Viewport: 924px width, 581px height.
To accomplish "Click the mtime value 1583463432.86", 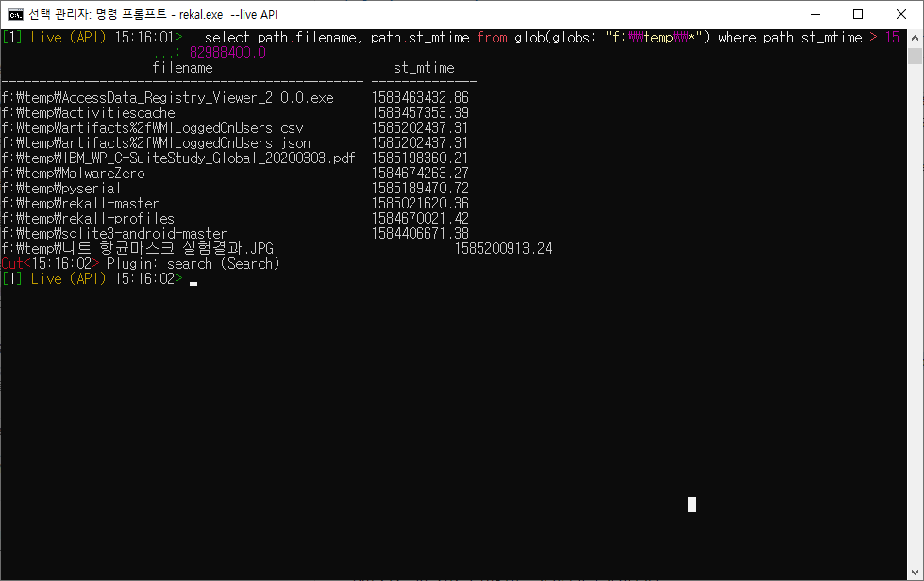I will [420, 98].
